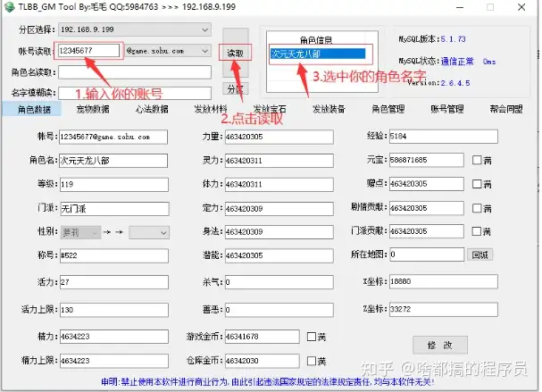Switch to the 角色数据 tab
542x392 pixels.
pyautogui.click(x=34, y=110)
